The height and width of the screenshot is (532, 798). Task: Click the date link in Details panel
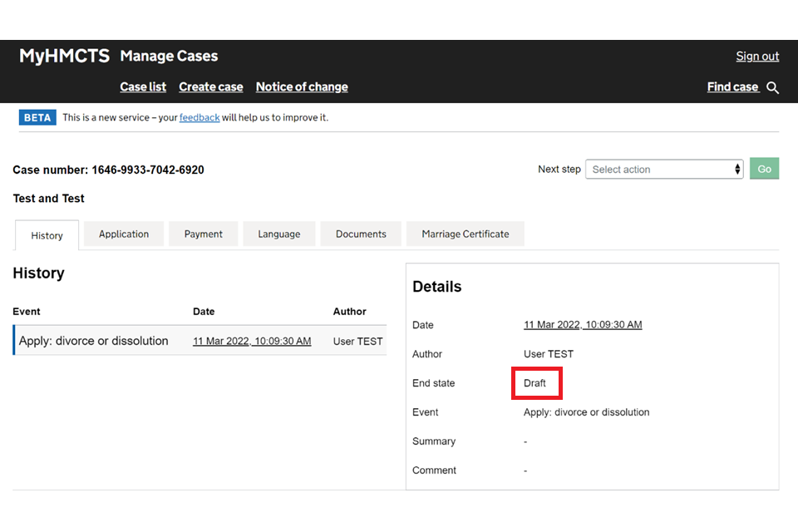[583, 325]
